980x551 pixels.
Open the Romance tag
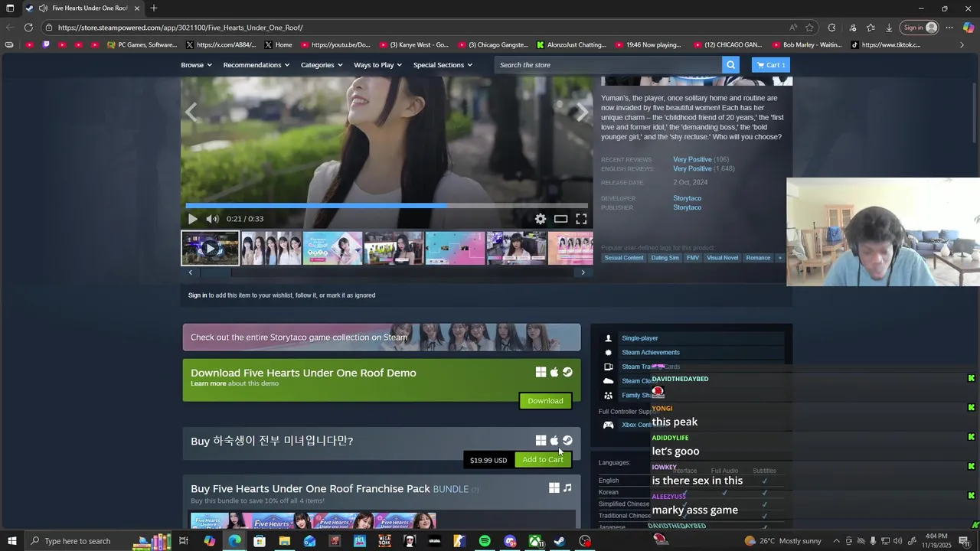(758, 258)
